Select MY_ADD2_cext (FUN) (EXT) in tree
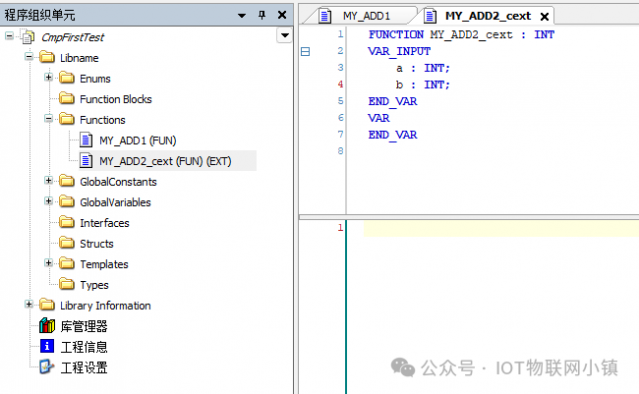Image resolution: width=639 pixels, height=394 pixels. coord(165,161)
